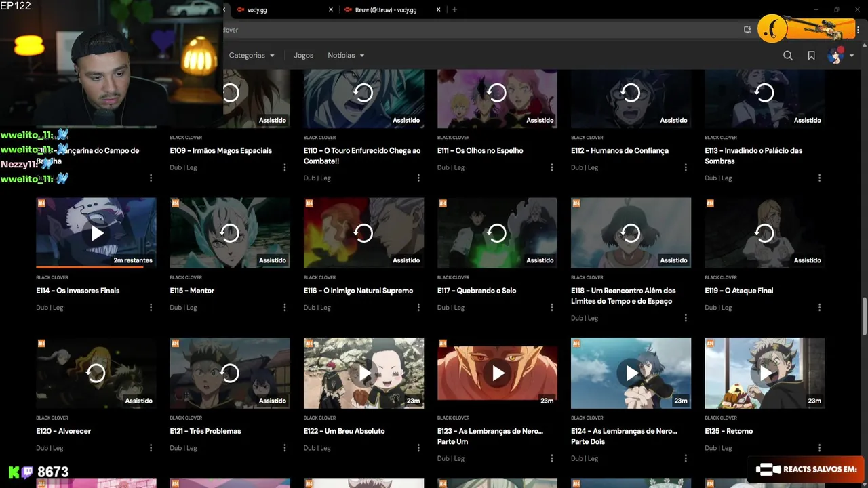The image size is (868, 488).
Task: Open options menu for E119 O Ataque Final
Action: pyautogui.click(x=819, y=308)
